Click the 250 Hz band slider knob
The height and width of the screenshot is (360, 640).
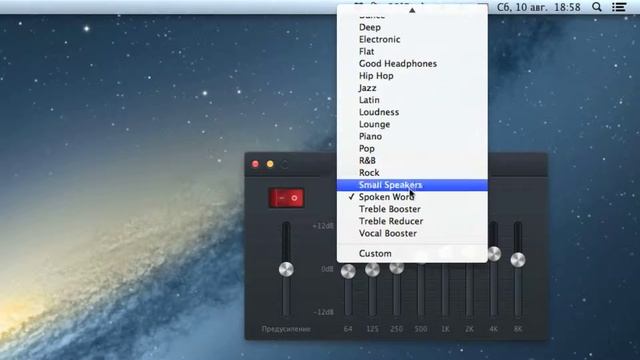pos(396,268)
